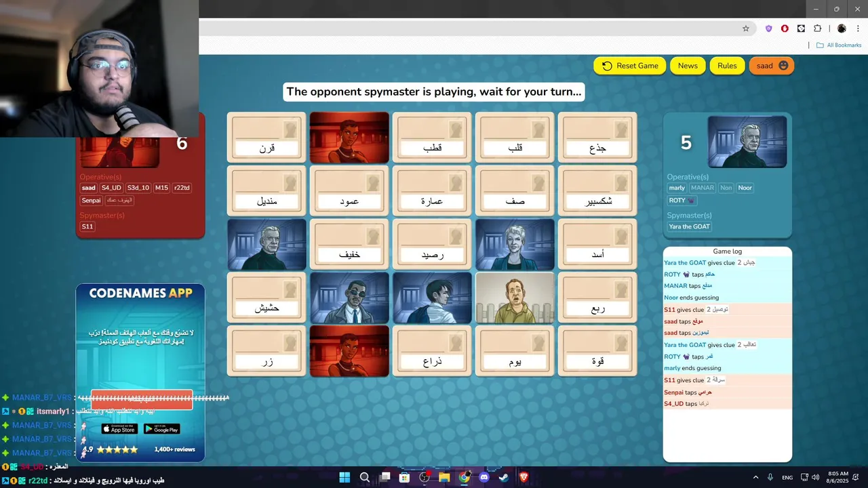Click the log entry 'marly ends guessing'
Screen dimensions: 868x488
click(x=692, y=368)
